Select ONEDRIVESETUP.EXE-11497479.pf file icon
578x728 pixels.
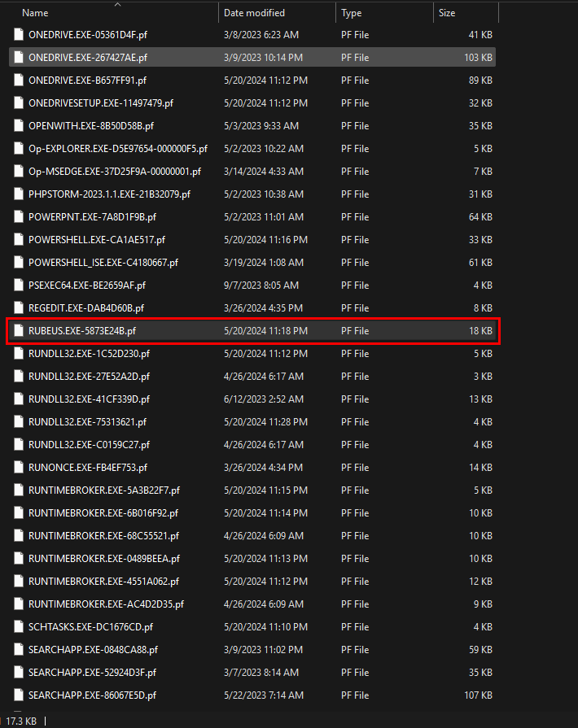(x=19, y=102)
